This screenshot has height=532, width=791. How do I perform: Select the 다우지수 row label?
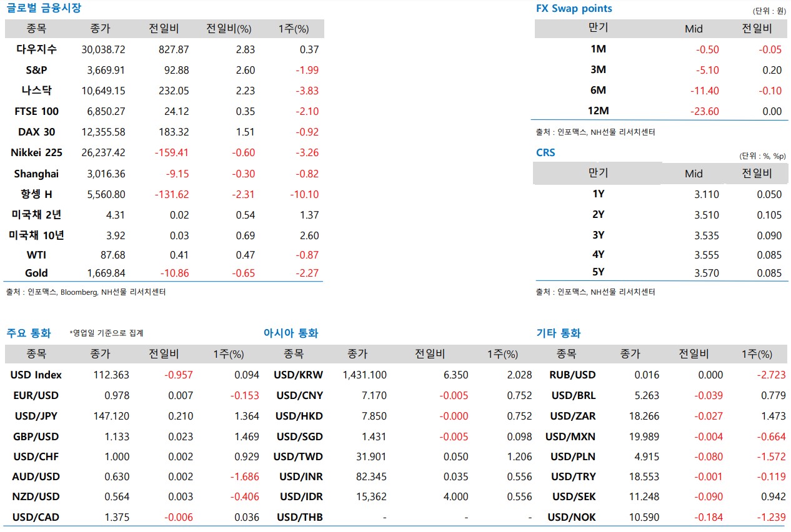[x=36, y=49]
